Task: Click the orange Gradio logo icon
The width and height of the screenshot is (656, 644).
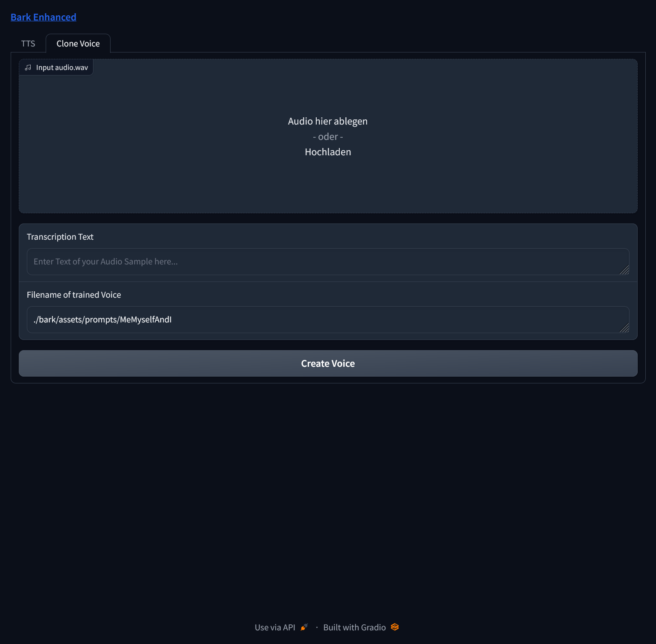Action: (395, 627)
